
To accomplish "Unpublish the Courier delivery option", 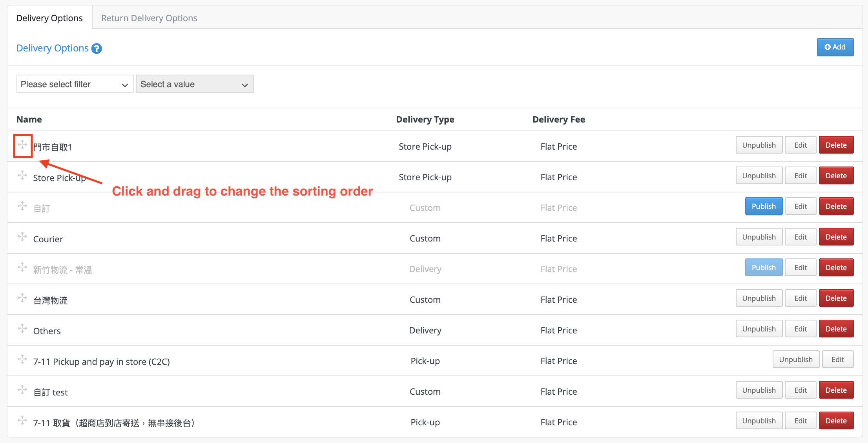I will pos(759,237).
